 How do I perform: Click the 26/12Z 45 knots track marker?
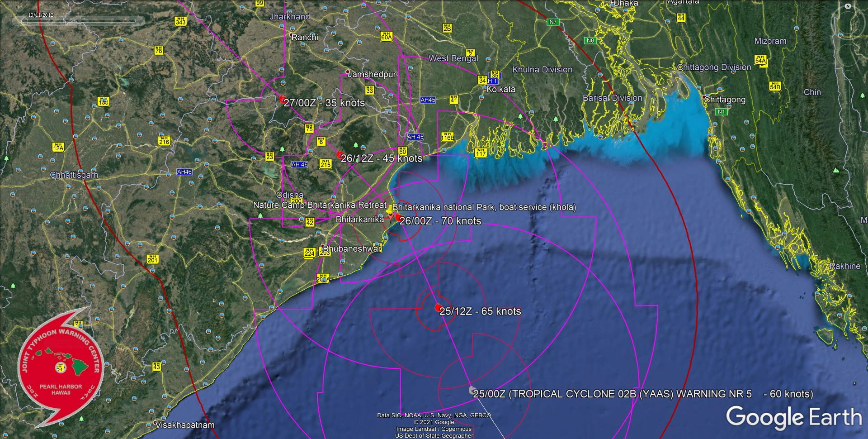coord(340,155)
